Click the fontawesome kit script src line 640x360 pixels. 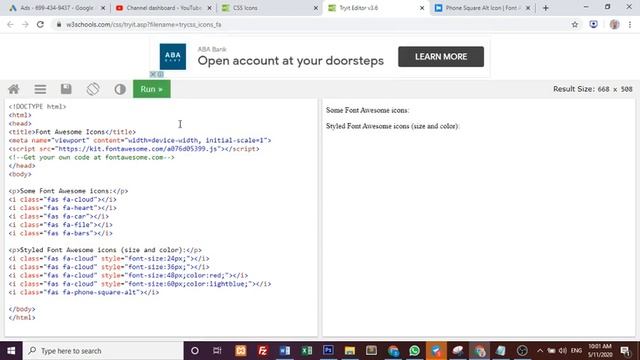click(134, 149)
